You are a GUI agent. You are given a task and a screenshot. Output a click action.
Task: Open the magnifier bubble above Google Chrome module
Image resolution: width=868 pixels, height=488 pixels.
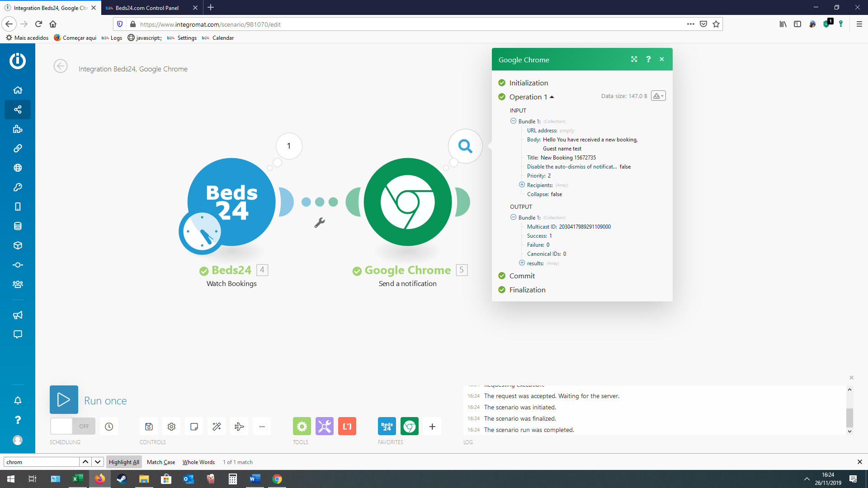(x=465, y=146)
